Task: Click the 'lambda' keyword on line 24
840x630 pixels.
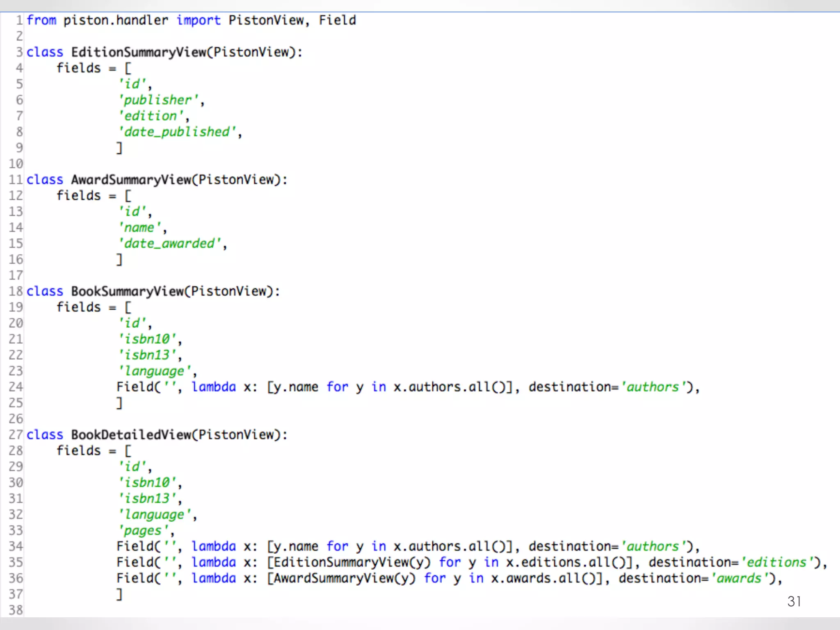Action: point(214,387)
